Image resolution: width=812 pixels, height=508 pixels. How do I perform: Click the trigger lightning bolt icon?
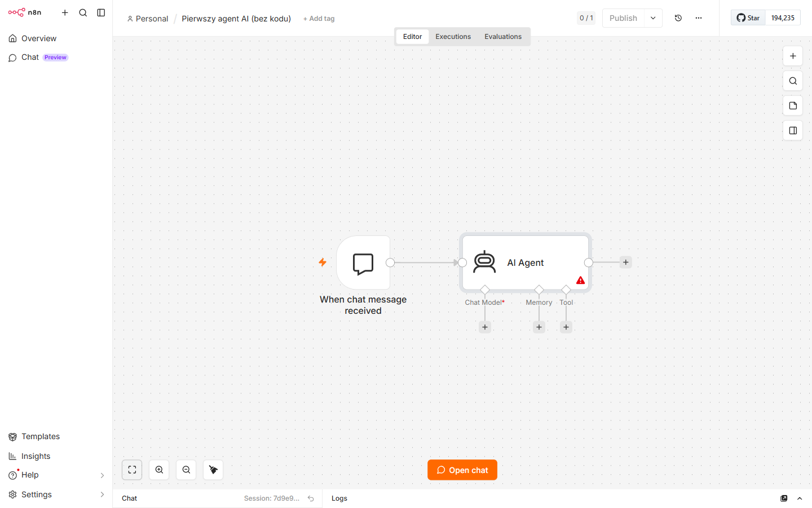[x=323, y=262]
